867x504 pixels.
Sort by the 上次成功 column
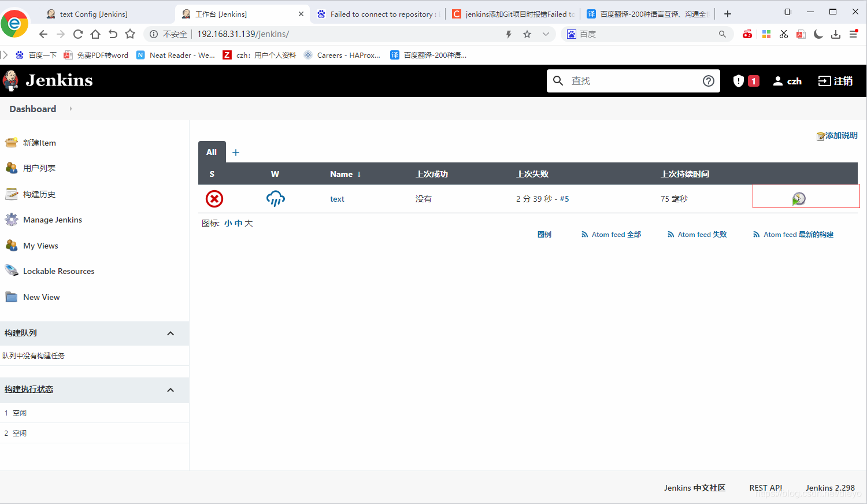click(432, 174)
